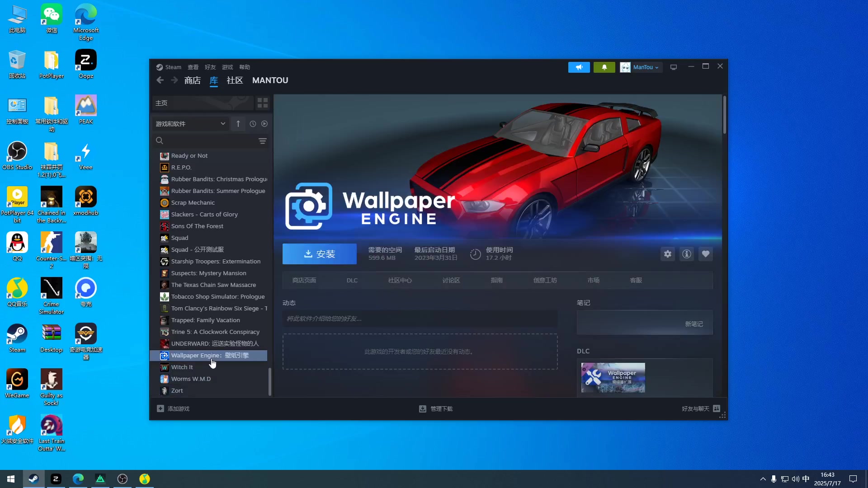Click the Steam announcements megaphone button
Viewport: 868px width, 488px height.
(x=579, y=67)
